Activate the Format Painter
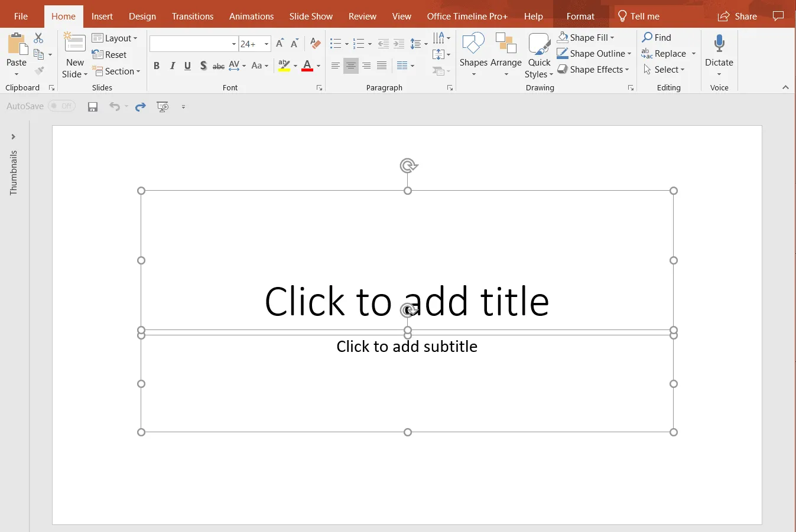The height and width of the screenshot is (532, 796). point(39,70)
